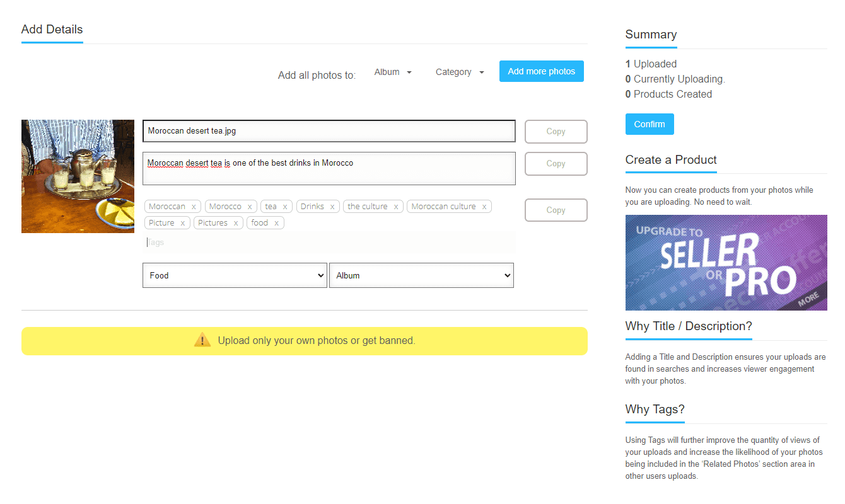Remove the 'Moroccan' tag
845x504 pixels.
point(194,207)
